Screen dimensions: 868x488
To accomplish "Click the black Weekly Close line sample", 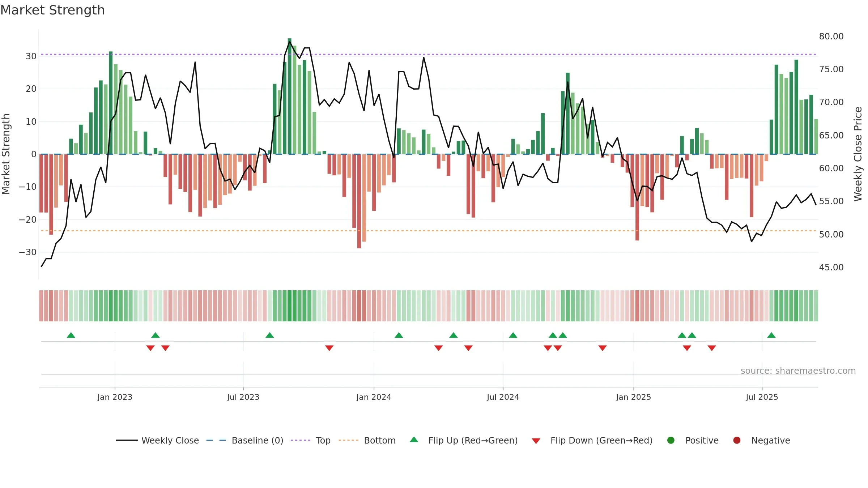I will pos(127,440).
